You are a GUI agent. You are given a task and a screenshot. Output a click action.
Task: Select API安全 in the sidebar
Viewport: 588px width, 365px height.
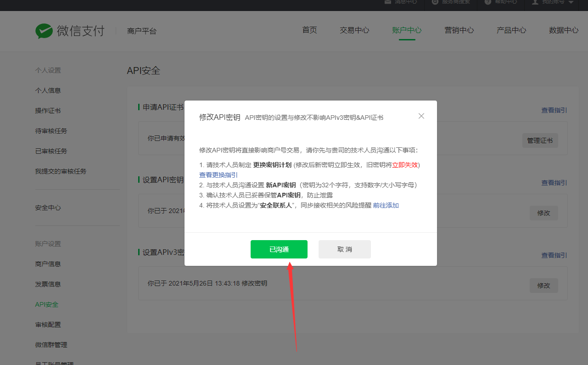47,304
